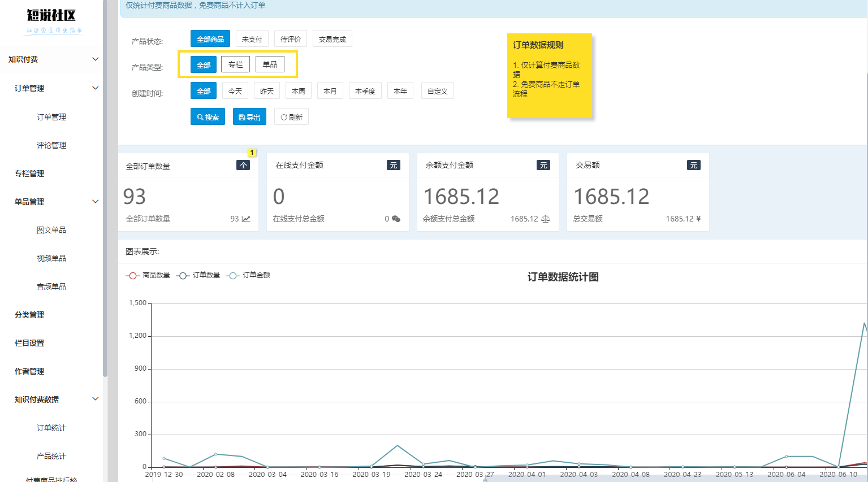Click the 元 badge on 在线支付金额 card
Screen dimensions: 868x482
394,165
